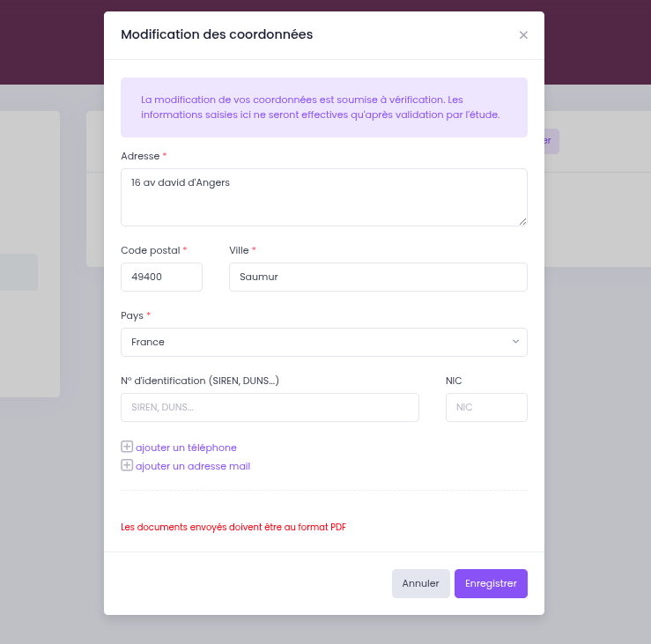Screen dimensions: 651x644
Task: Click the 'ajouter un téléphone' link
Action: (186, 448)
